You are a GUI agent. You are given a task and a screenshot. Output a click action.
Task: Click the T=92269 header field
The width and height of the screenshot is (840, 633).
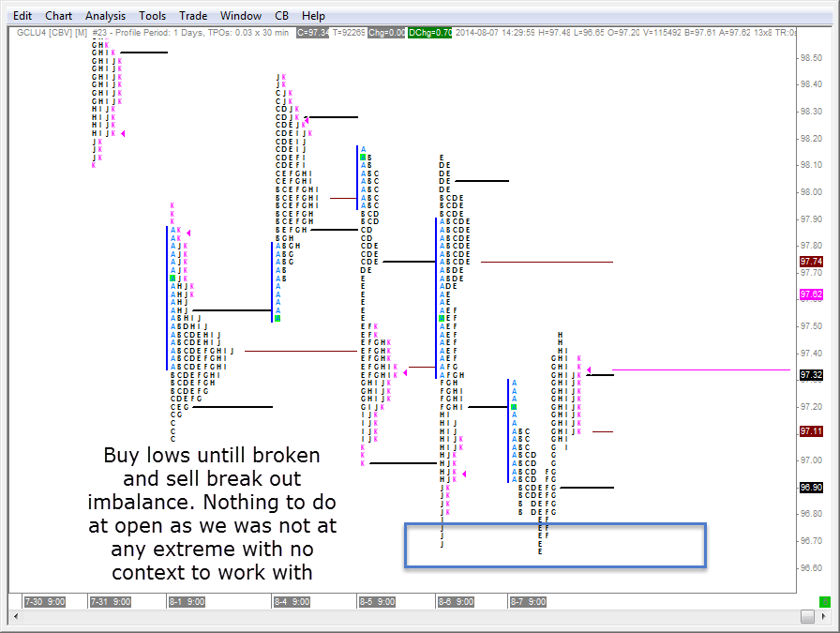point(348,33)
